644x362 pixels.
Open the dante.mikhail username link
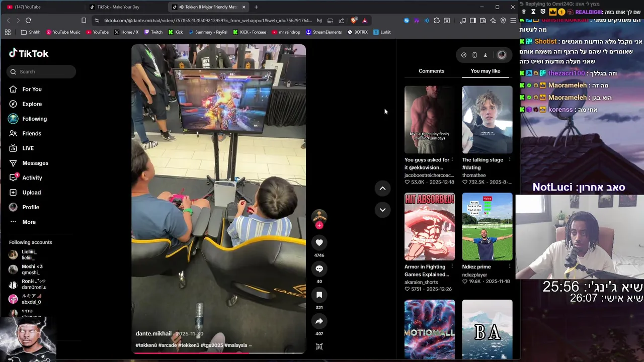pyautogui.click(x=153, y=334)
